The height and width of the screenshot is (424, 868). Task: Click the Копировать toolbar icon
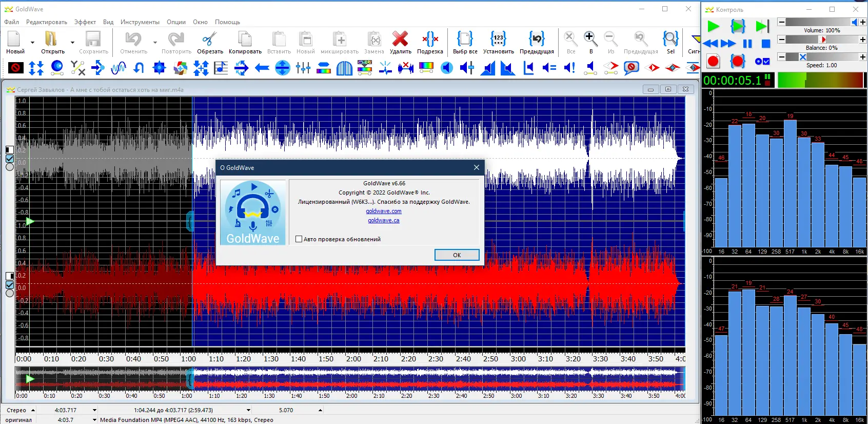point(245,40)
